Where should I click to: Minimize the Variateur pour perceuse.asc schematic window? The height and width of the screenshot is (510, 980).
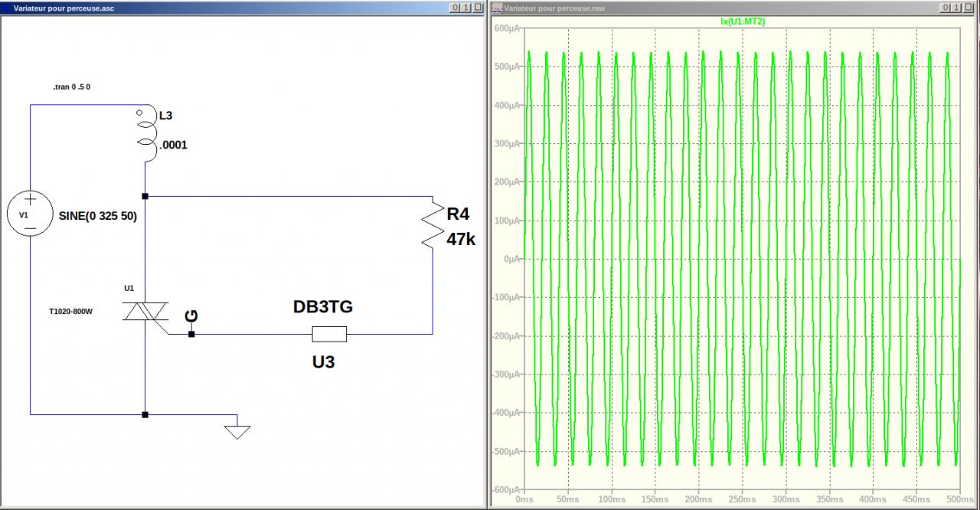coord(455,7)
